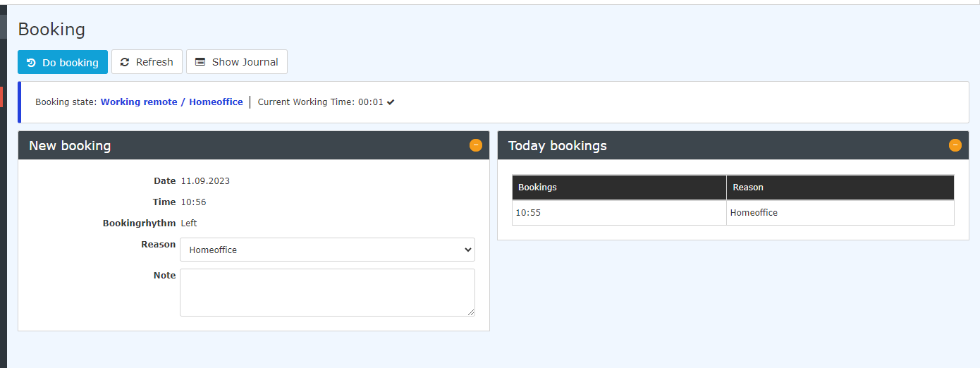
Task: Click the New booking panel title
Action: tap(70, 146)
